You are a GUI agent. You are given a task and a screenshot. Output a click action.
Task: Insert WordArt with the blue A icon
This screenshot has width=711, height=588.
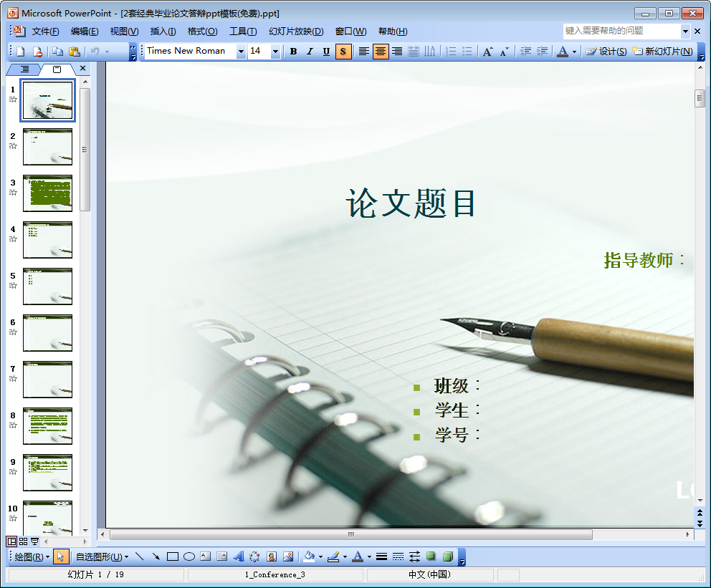239,556
